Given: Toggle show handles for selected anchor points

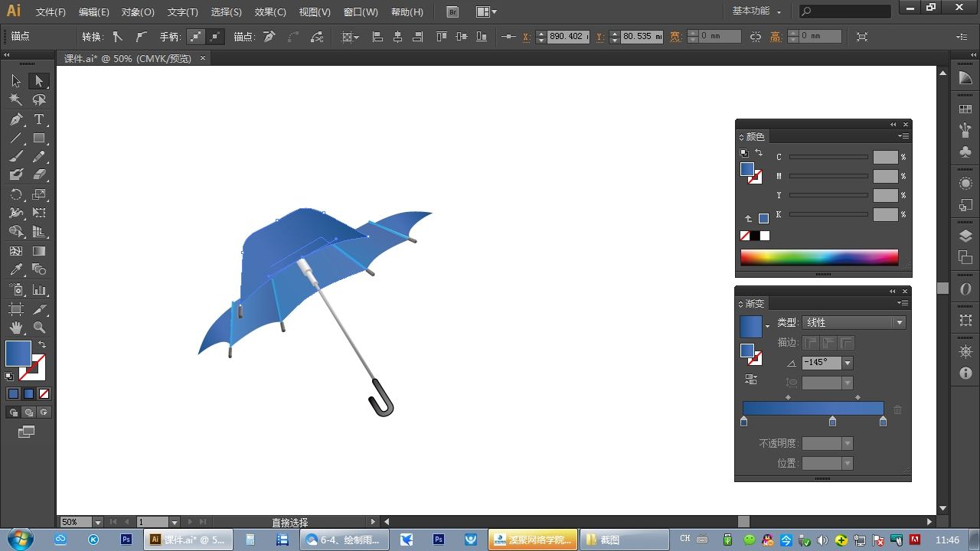Looking at the screenshot, I should coord(196,37).
